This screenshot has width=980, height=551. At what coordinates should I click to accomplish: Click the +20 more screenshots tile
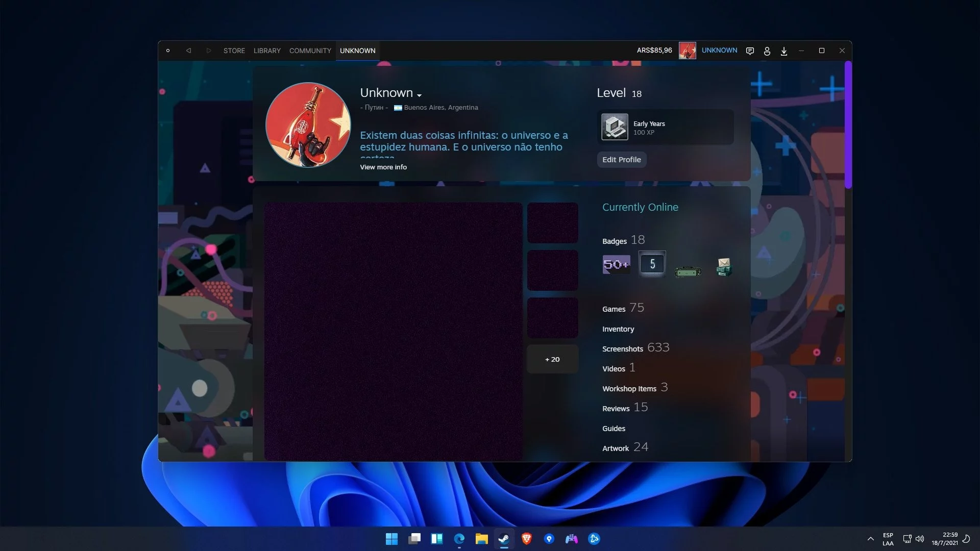tap(552, 359)
